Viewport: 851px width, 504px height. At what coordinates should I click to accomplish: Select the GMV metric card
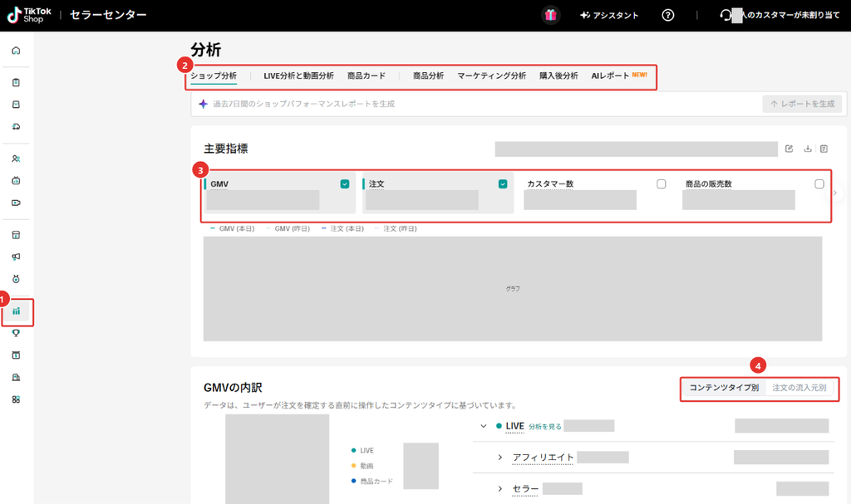[x=279, y=193]
